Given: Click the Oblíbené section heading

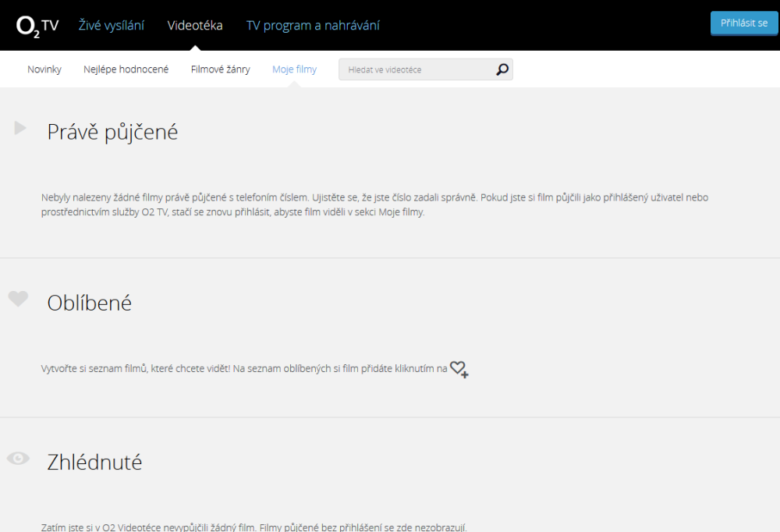Looking at the screenshot, I should 89,303.
